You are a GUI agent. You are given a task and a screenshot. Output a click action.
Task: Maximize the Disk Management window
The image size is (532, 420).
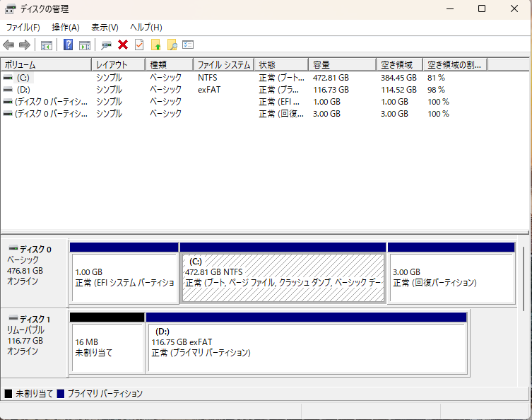(482, 8)
